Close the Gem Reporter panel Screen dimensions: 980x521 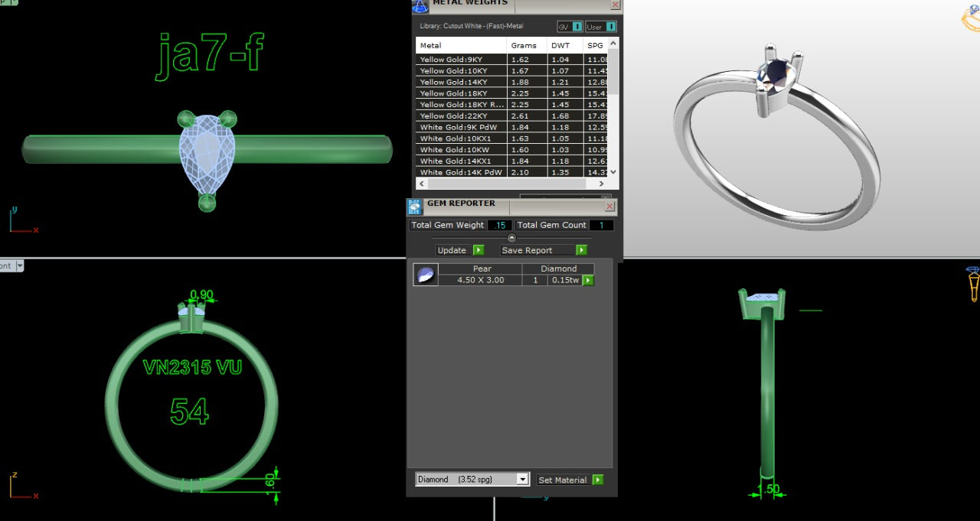(609, 206)
